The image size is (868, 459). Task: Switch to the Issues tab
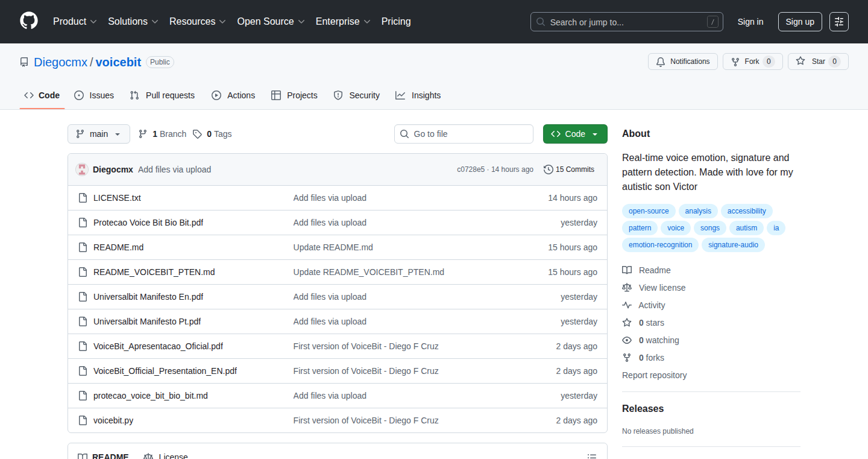tap(94, 95)
